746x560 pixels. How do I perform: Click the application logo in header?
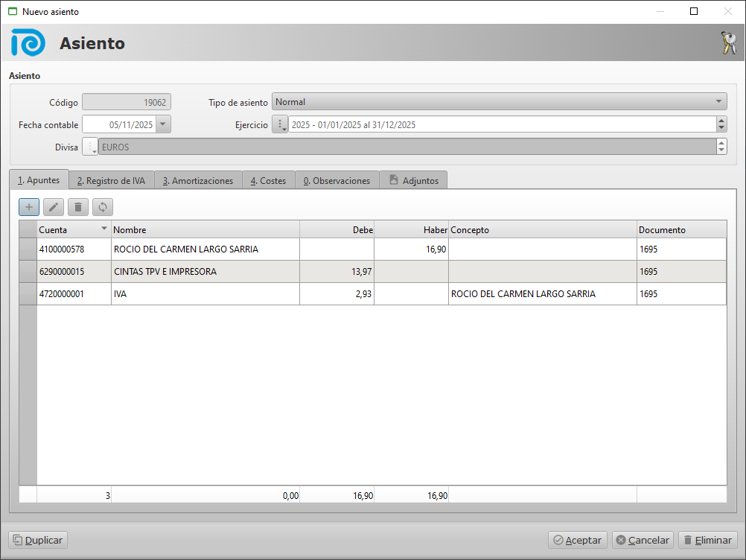tap(28, 43)
